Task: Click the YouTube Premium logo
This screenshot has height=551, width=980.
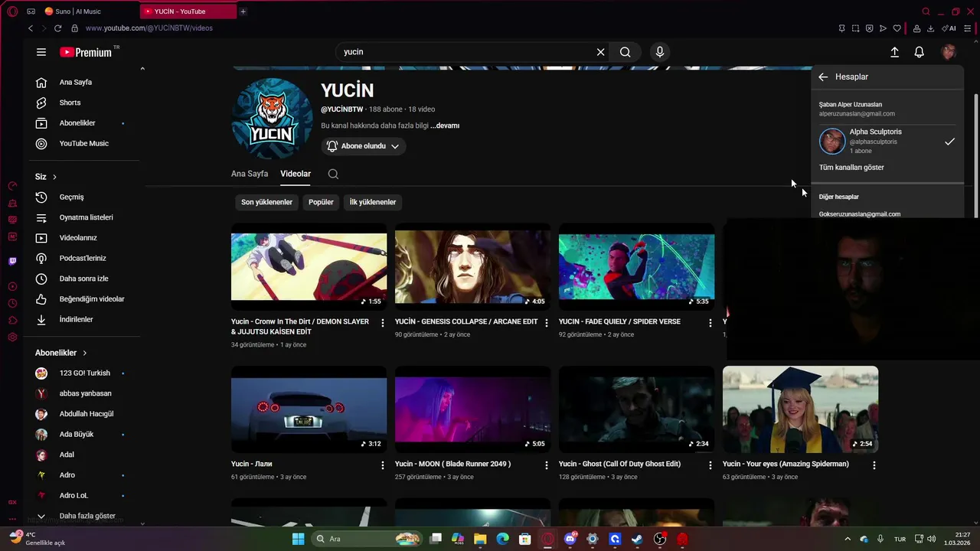Action: (x=86, y=52)
